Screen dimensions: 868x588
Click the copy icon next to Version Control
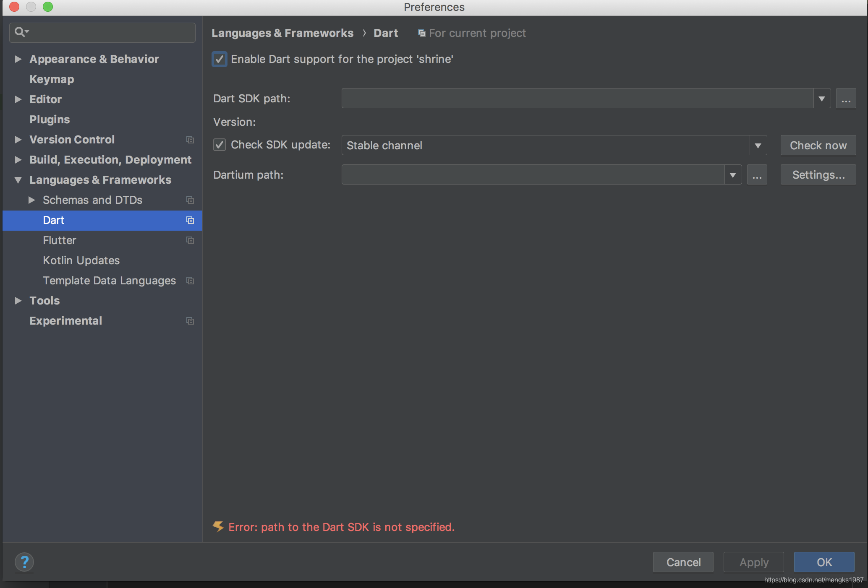point(189,138)
